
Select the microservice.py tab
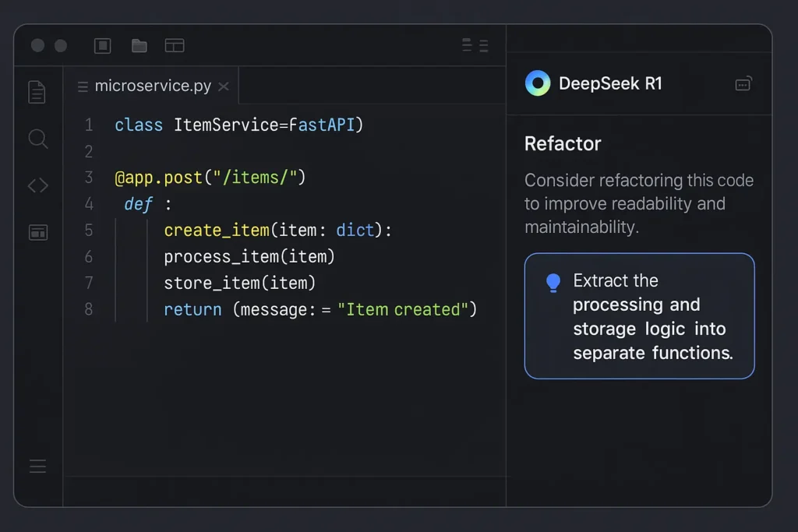pos(153,86)
